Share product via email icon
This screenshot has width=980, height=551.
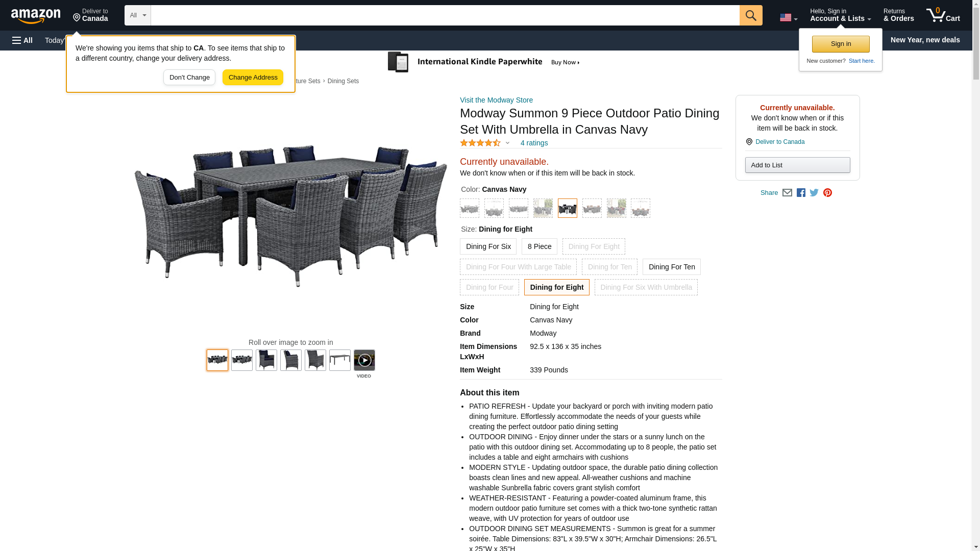tap(787, 193)
